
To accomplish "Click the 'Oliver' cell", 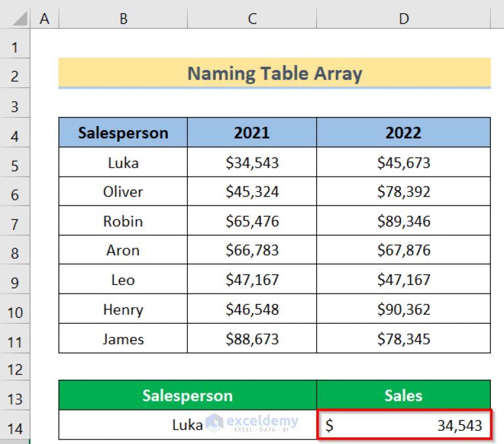I will (123, 191).
